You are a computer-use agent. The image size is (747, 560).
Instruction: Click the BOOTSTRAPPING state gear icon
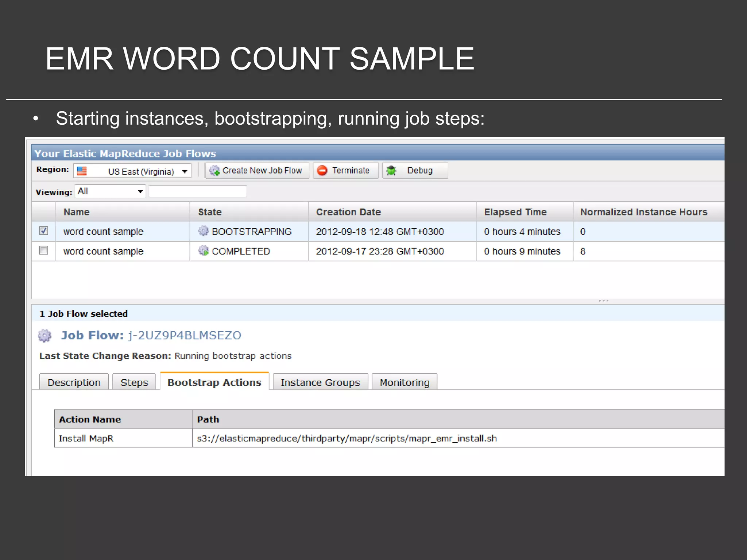pos(203,231)
